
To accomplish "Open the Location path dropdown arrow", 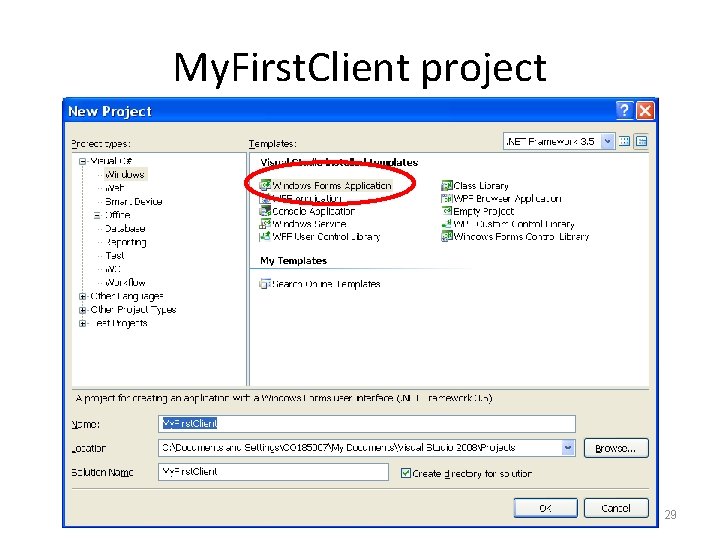I will [x=568, y=448].
